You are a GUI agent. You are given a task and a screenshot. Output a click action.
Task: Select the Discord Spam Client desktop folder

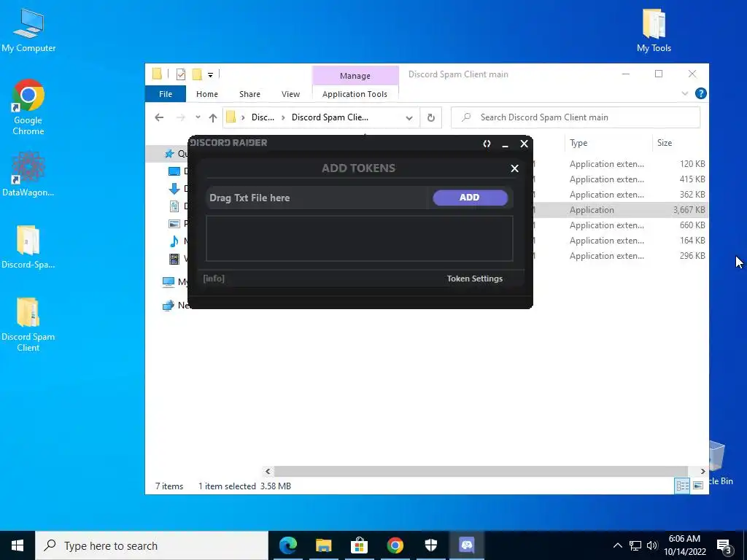[28, 324]
